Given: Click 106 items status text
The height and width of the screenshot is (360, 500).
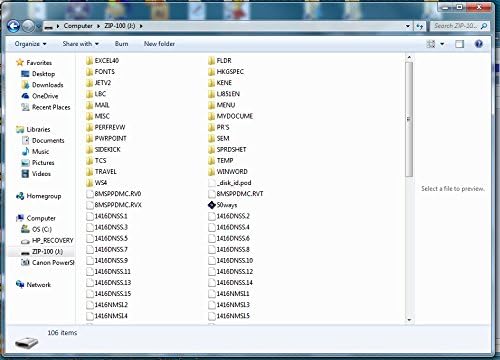Looking at the screenshot, I should pyautogui.click(x=62, y=333).
